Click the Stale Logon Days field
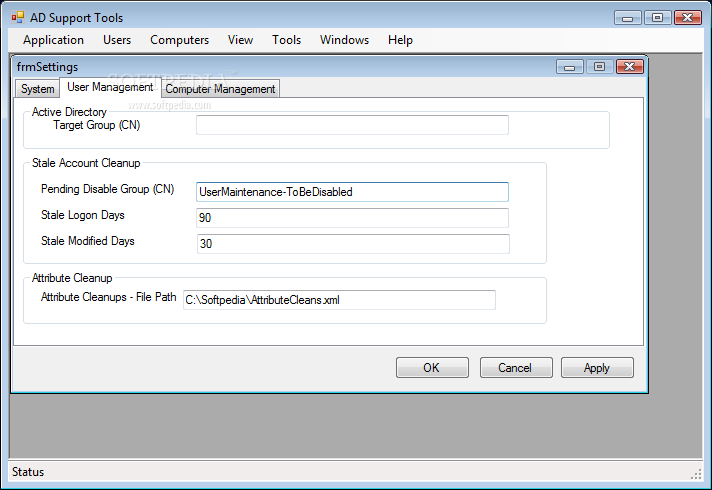Image resolution: width=712 pixels, height=490 pixels. (352, 218)
